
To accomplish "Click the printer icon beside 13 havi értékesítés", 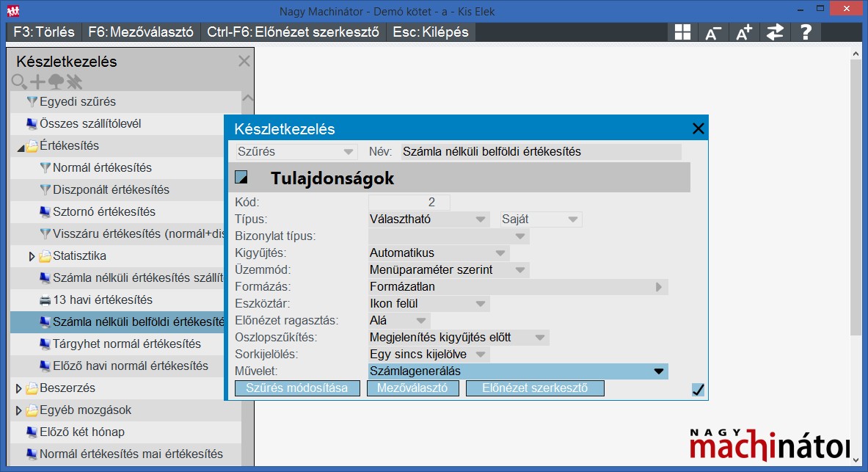I will point(45,300).
